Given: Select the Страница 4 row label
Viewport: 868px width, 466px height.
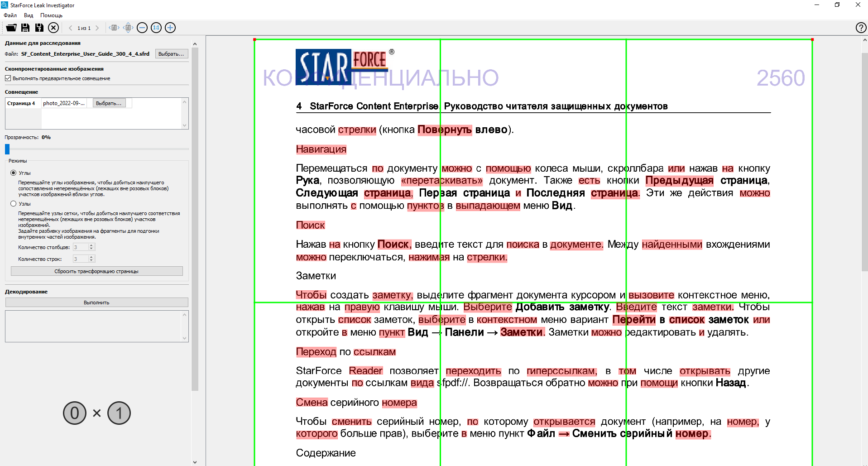Looking at the screenshot, I should click(21, 103).
